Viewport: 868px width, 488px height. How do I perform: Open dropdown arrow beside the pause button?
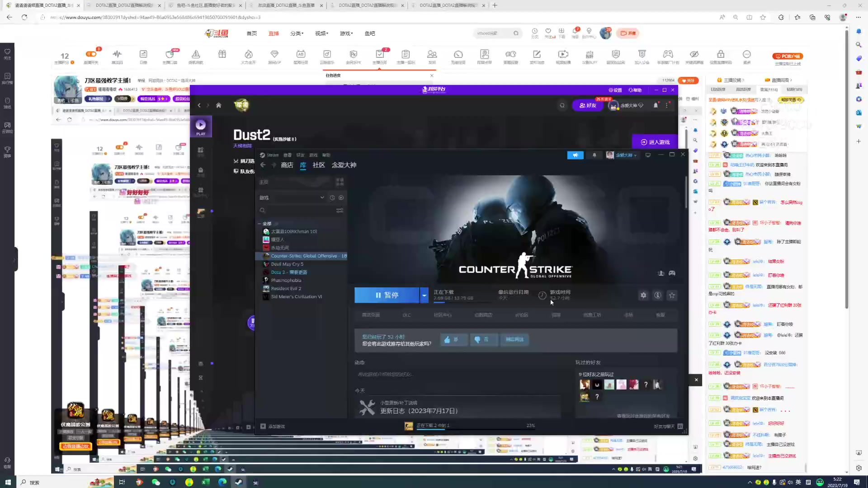click(424, 296)
